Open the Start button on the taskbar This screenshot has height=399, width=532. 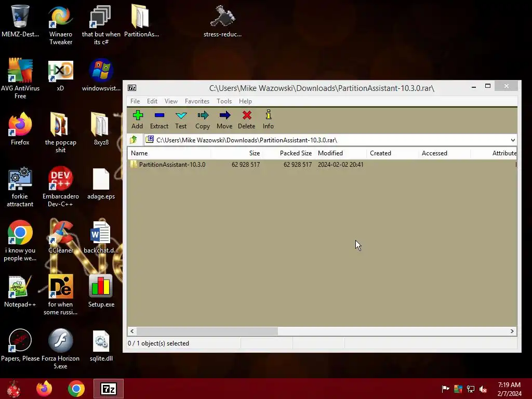coord(14,389)
